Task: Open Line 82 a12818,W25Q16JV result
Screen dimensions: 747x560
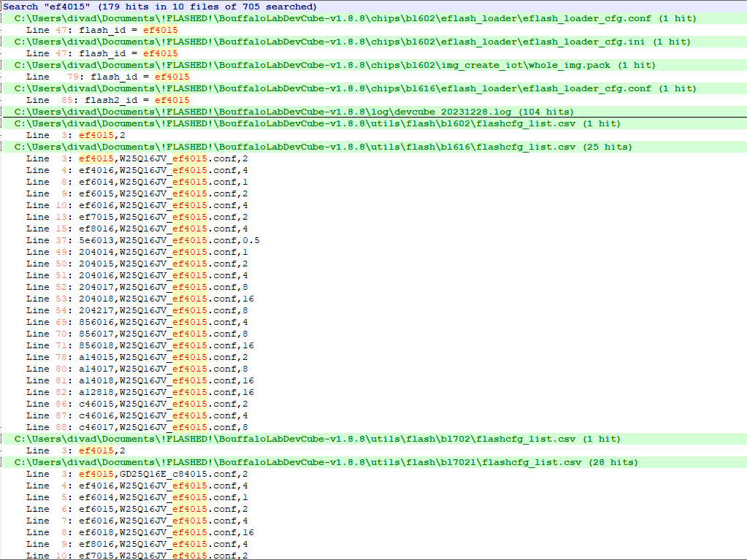Action: coord(140,392)
